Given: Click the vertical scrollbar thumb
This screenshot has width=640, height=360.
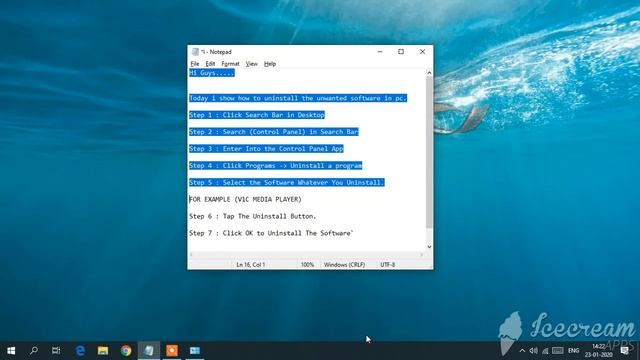Looking at the screenshot, I should [x=429, y=153].
